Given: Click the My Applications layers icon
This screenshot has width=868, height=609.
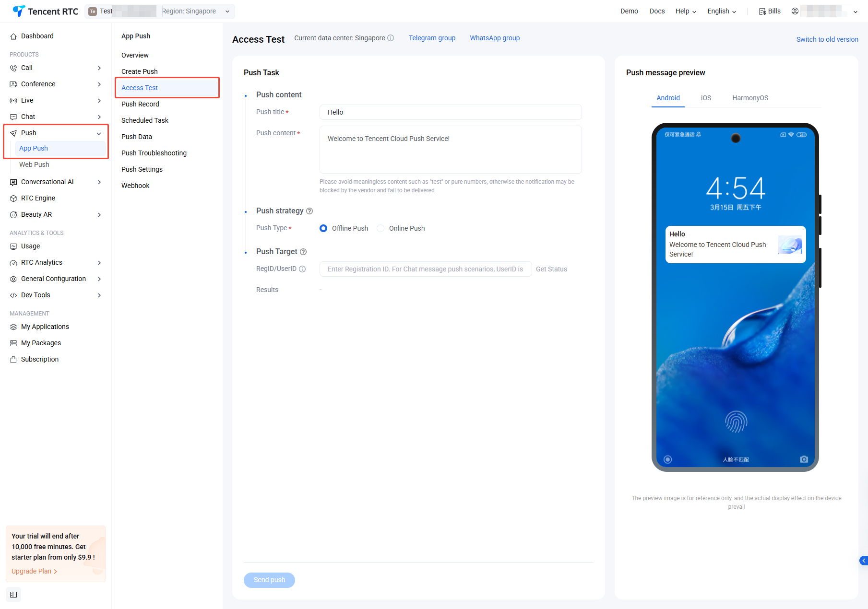Looking at the screenshot, I should 13,327.
